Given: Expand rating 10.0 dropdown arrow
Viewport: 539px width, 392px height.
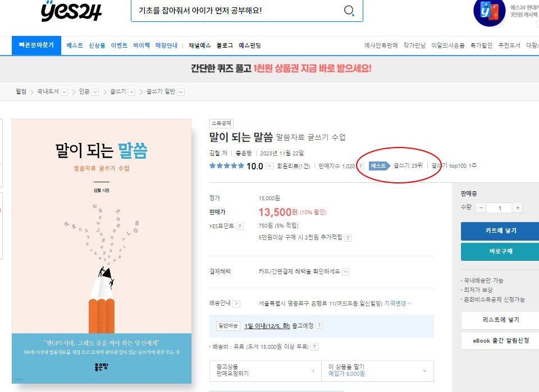Looking at the screenshot, I should (x=269, y=166).
